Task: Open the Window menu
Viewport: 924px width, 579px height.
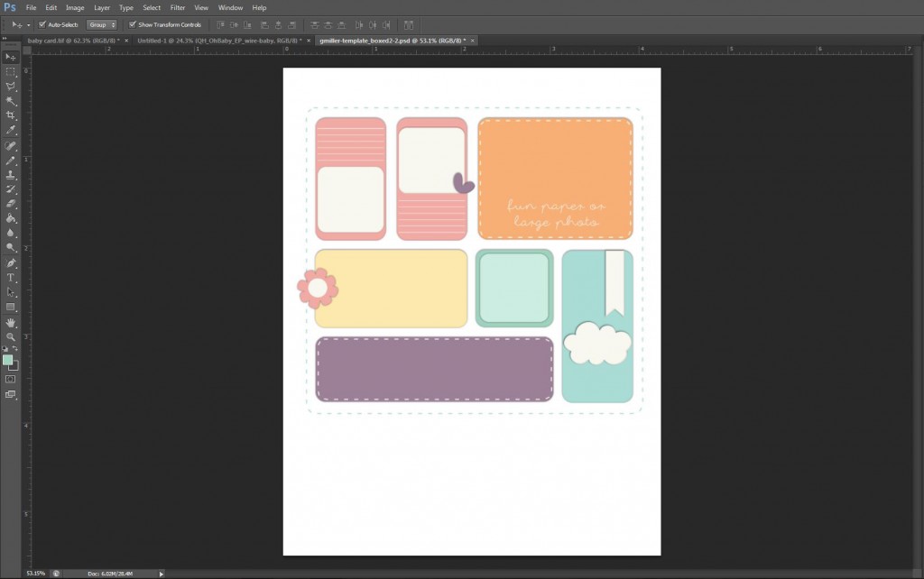Action: 230,7
